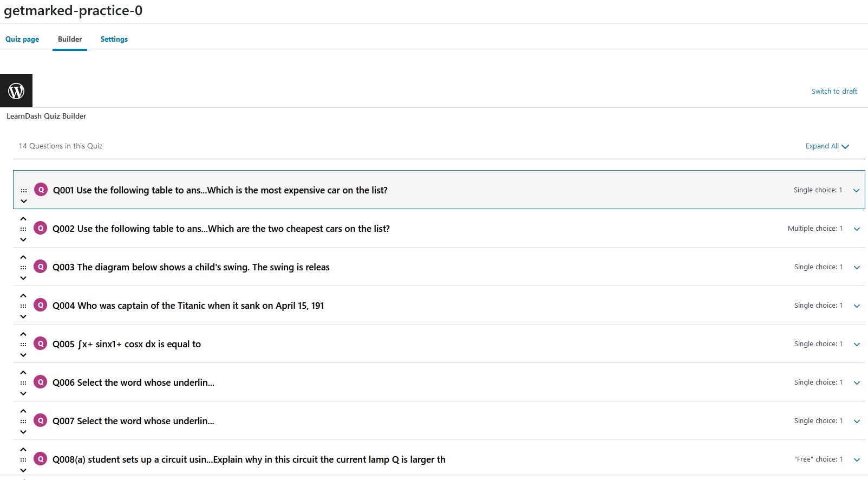Click the drag handle for Q003
The height and width of the screenshot is (480, 868).
pos(23,268)
